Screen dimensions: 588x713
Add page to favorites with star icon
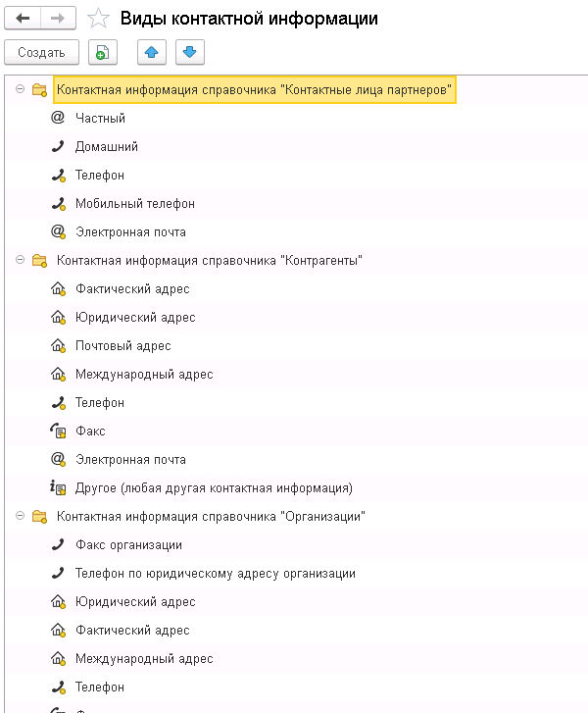pyautogui.click(x=97, y=19)
